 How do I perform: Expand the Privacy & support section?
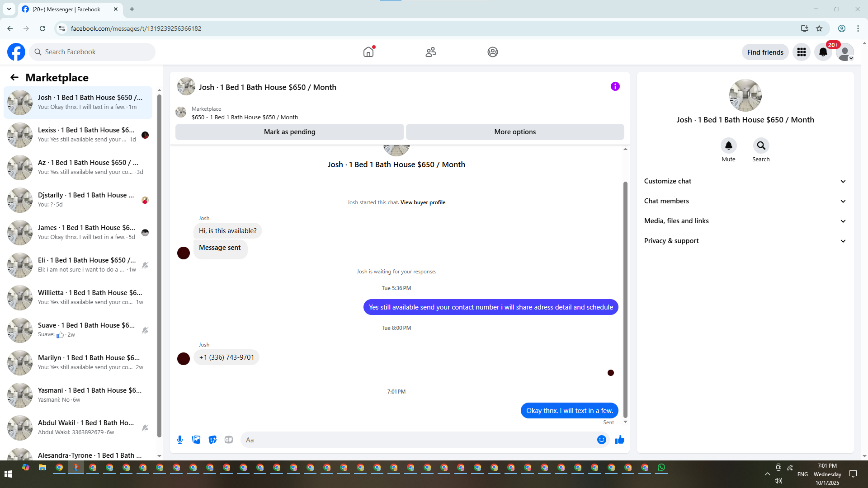[x=745, y=241]
